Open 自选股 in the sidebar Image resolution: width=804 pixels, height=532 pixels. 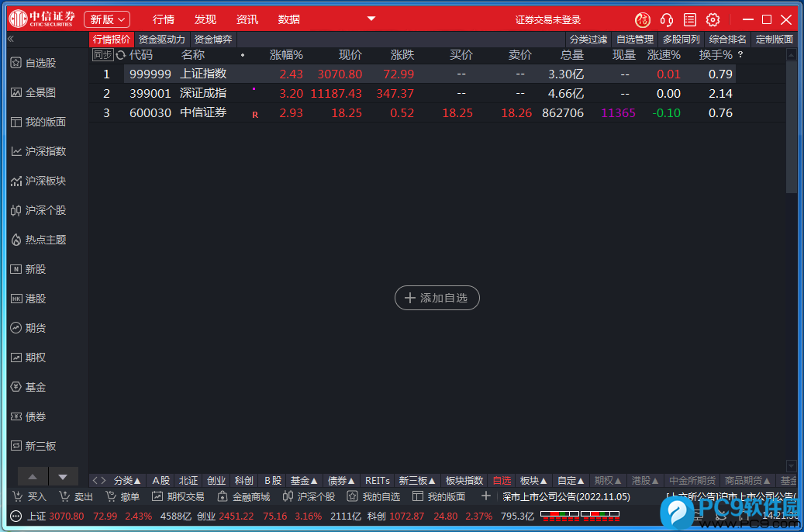(33, 63)
